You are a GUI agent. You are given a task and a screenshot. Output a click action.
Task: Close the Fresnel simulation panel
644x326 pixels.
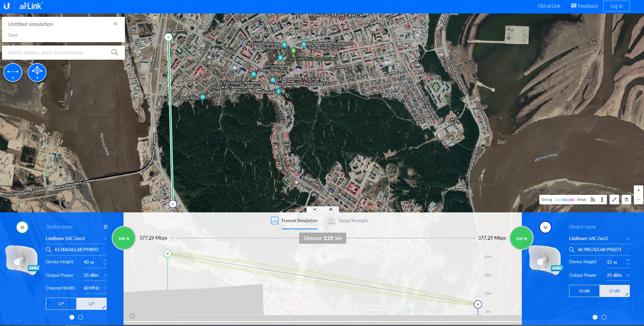(x=331, y=209)
